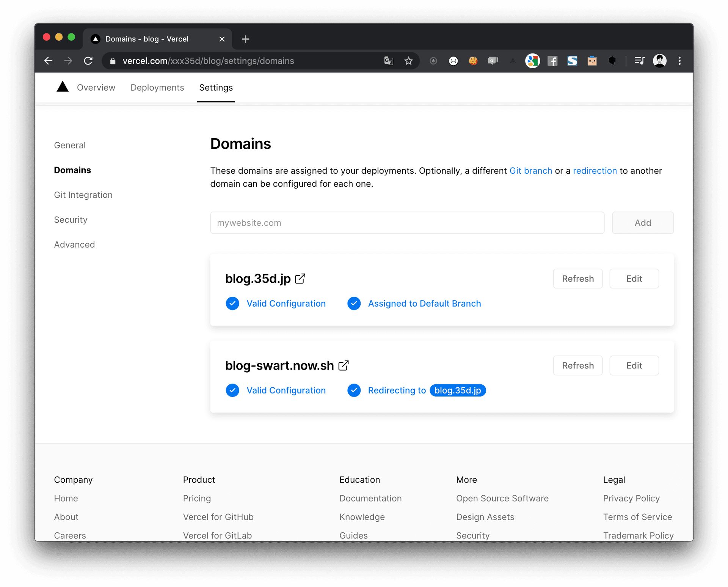Open the Terms of Service link
The width and height of the screenshot is (728, 587).
[x=637, y=517]
